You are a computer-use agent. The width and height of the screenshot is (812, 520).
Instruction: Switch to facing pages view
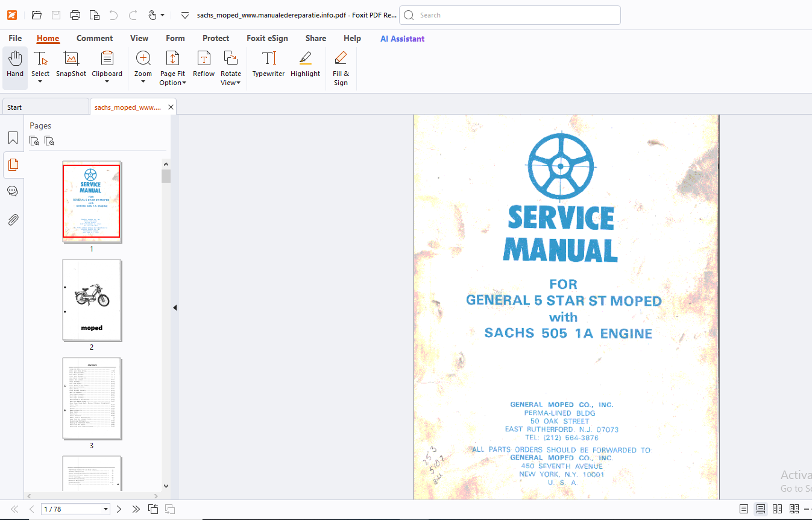pyautogui.click(x=778, y=509)
